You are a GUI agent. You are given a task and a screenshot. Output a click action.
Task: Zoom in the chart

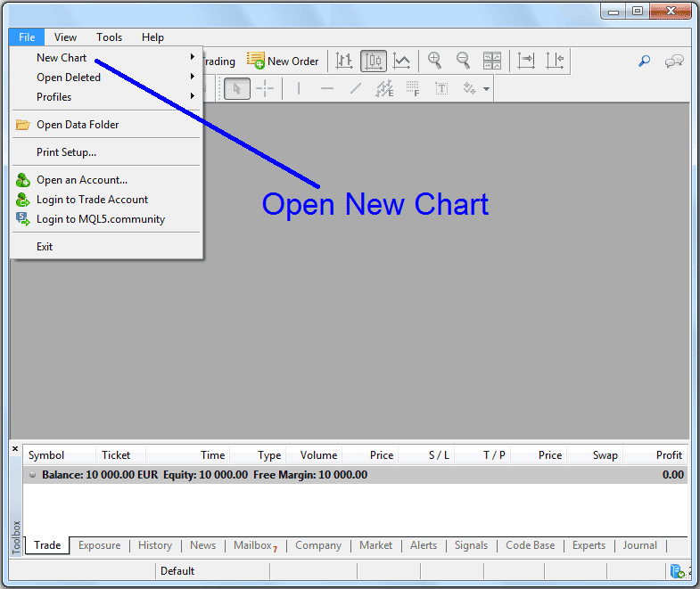click(x=435, y=61)
